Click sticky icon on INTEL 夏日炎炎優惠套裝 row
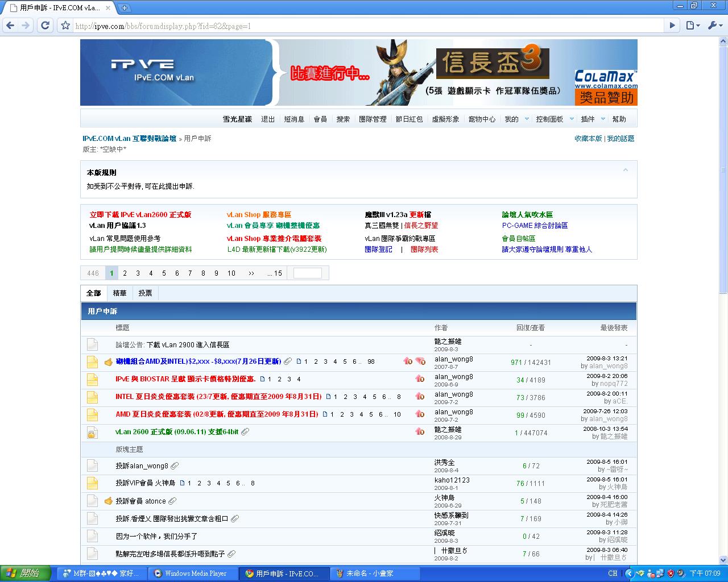 click(420, 397)
